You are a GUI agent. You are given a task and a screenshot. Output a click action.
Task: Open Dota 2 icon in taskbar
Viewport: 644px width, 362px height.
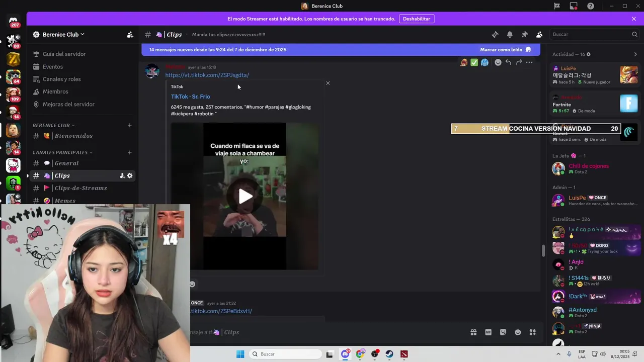tap(404, 354)
